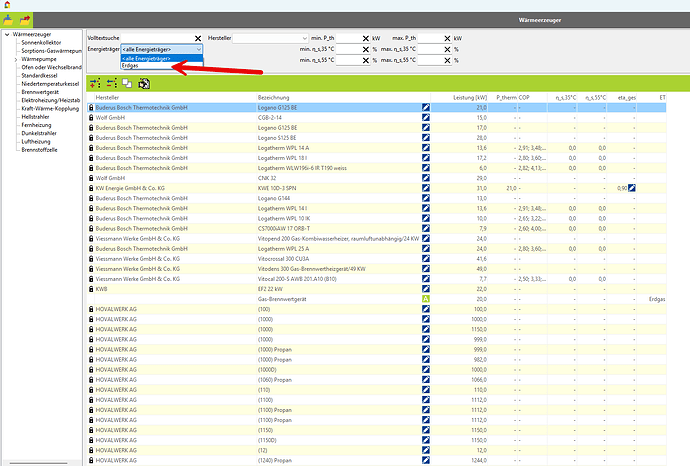Image resolution: width=690 pixels, height=466 pixels.
Task: Choose '<alle Energieträger>' in the dropdown list
Action: coord(161,59)
